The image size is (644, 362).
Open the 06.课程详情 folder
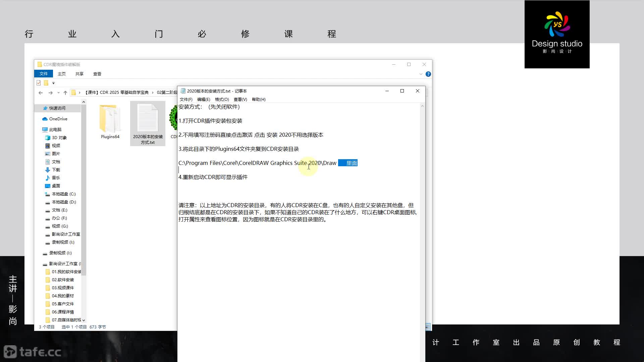coord(63,312)
